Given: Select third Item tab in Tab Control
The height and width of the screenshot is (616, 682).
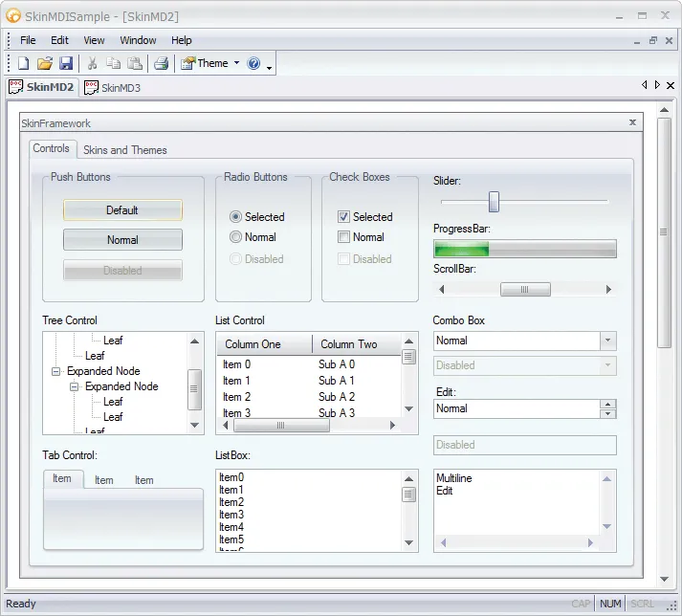Looking at the screenshot, I should point(144,480).
